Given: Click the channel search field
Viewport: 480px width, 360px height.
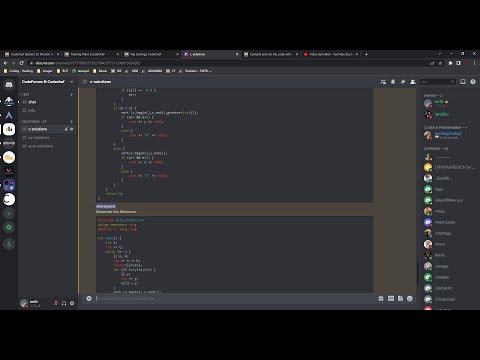Looking at the screenshot, I should 438,82.
